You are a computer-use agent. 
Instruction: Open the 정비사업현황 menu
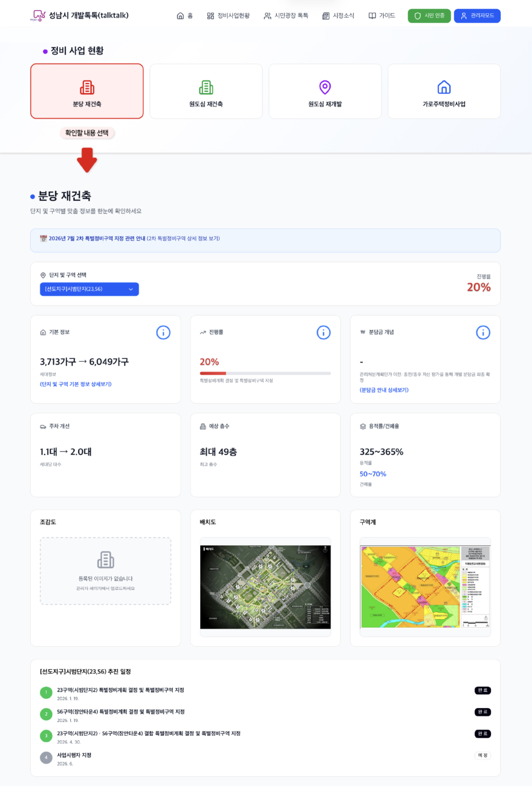click(x=228, y=16)
